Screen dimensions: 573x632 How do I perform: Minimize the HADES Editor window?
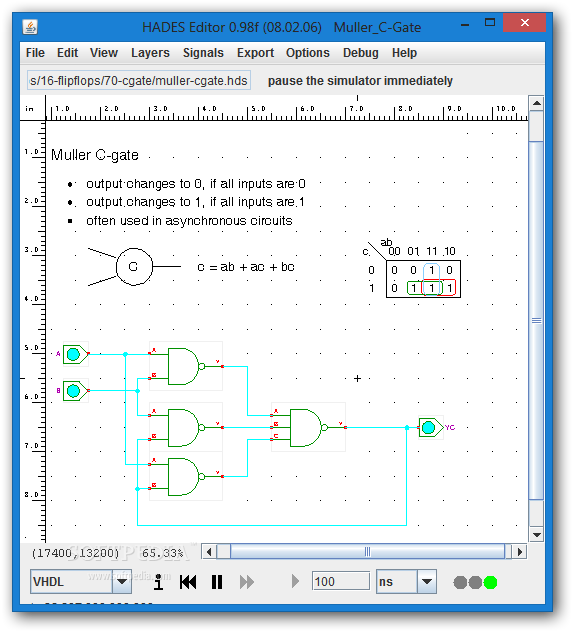tap(465, 24)
